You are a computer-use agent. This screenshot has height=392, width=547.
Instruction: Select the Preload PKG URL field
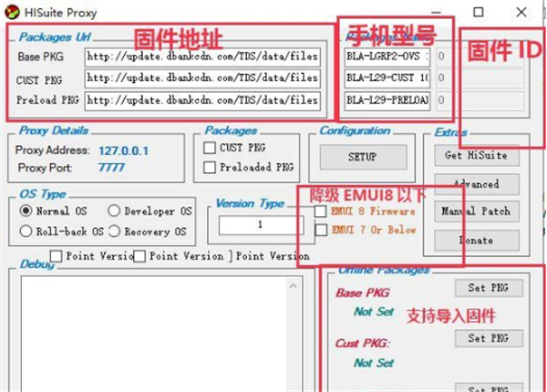[x=203, y=100]
